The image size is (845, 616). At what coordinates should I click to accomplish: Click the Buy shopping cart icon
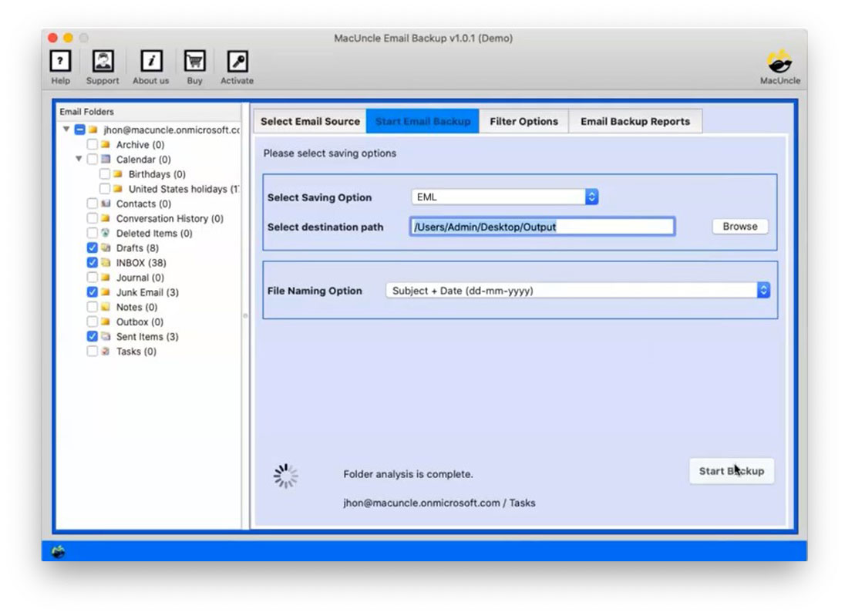click(194, 62)
